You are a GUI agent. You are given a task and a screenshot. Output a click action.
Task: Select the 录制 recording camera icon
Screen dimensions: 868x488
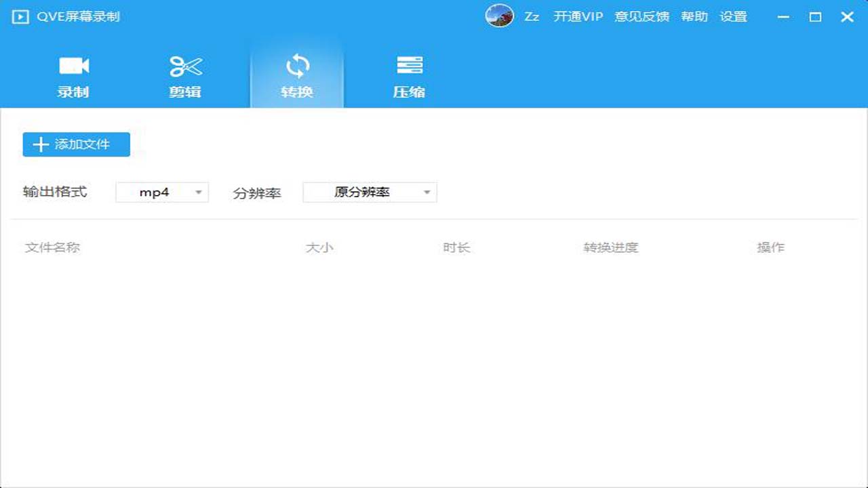tap(73, 65)
